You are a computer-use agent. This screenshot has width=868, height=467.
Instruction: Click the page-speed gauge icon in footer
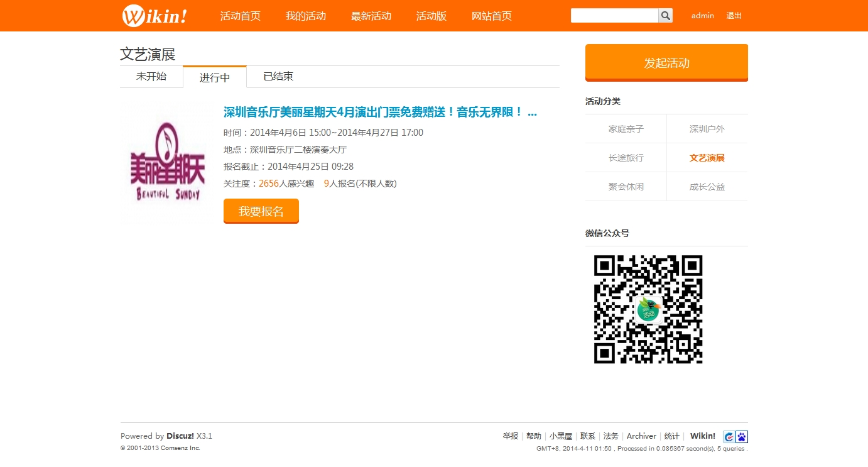pyautogui.click(x=728, y=436)
